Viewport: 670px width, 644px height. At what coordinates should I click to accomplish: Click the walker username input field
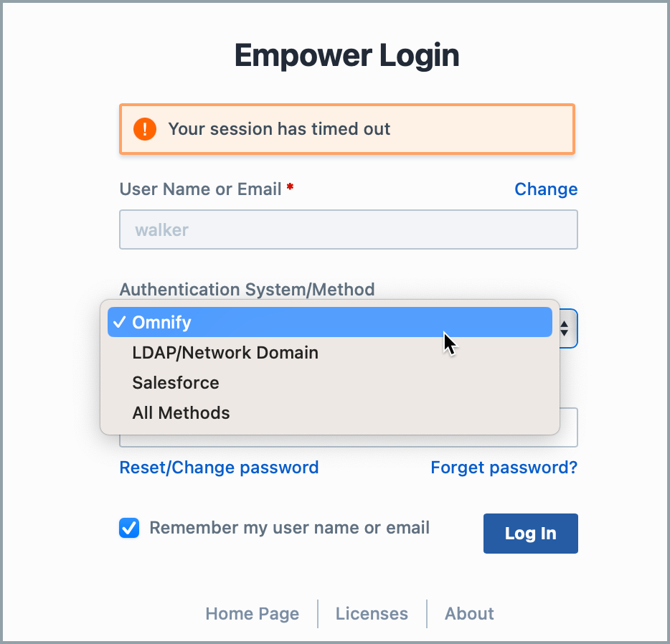click(x=349, y=229)
